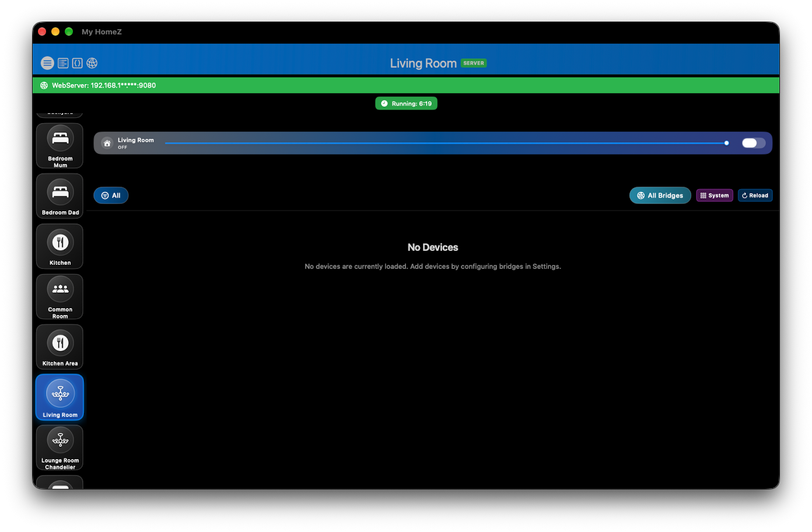
Task: Open the list view icon in header
Action: pyautogui.click(x=63, y=63)
